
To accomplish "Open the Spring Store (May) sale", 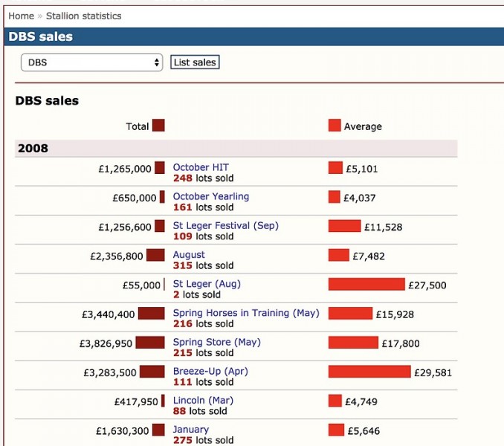I will [216, 342].
